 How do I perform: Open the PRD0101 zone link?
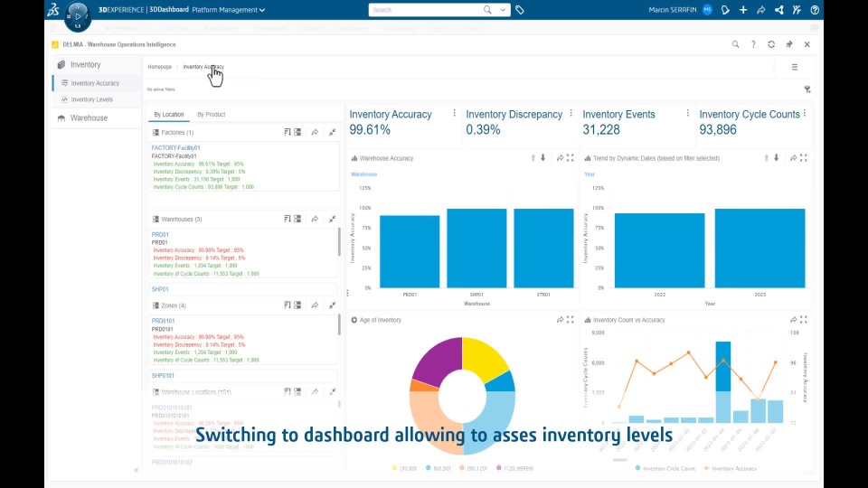pyautogui.click(x=164, y=321)
